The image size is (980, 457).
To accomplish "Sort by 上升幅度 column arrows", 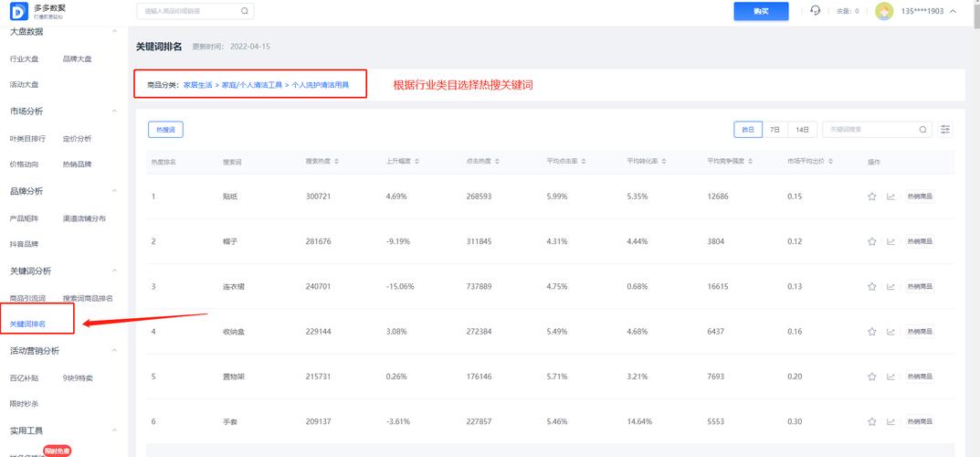I will pos(416,161).
